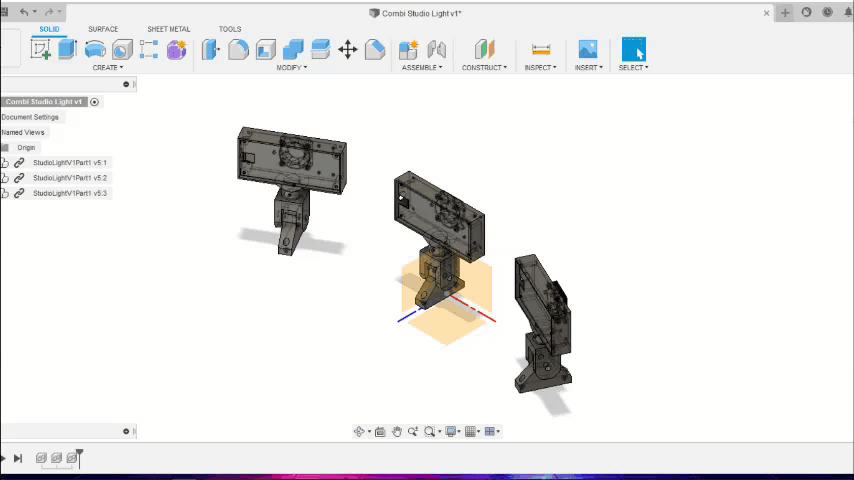Pick the Hole tool
Image resolution: width=854 pixels, height=480 pixels.
(122, 50)
